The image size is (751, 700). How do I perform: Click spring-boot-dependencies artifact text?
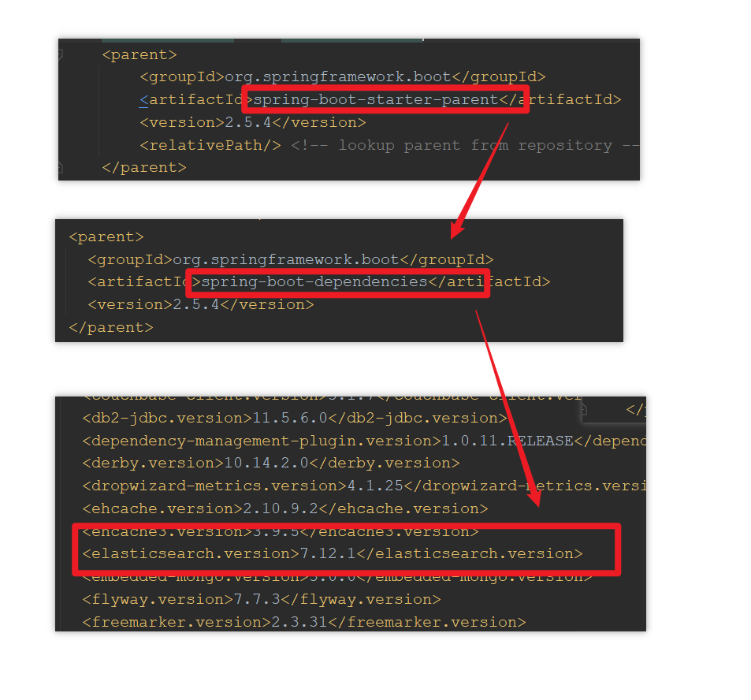314,281
